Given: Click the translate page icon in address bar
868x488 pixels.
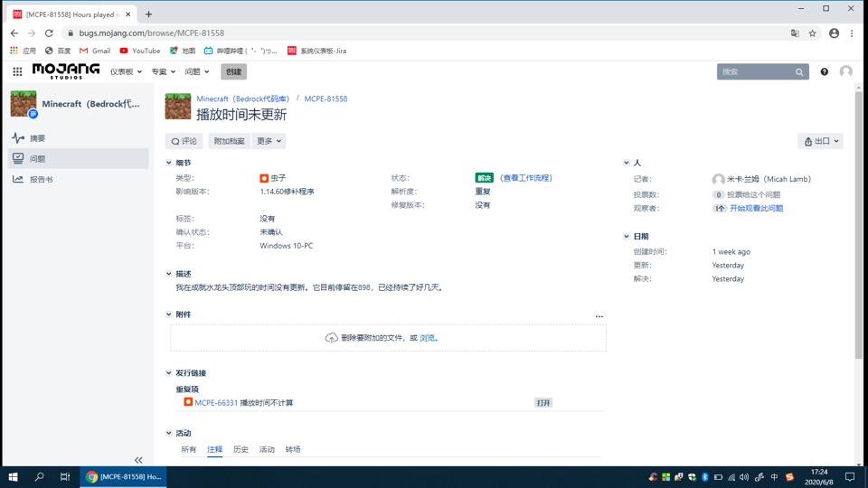Looking at the screenshot, I should [795, 33].
